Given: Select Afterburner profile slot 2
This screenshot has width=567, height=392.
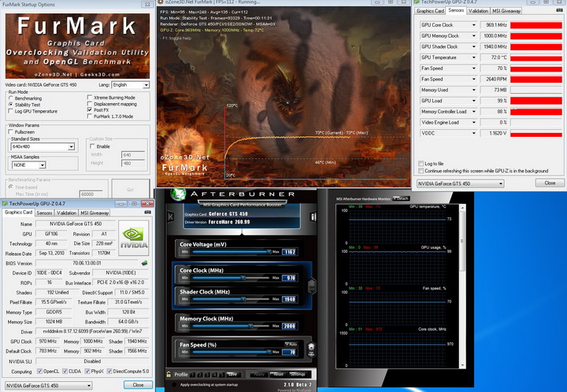Looking at the screenshot, I should pos(200,375).
